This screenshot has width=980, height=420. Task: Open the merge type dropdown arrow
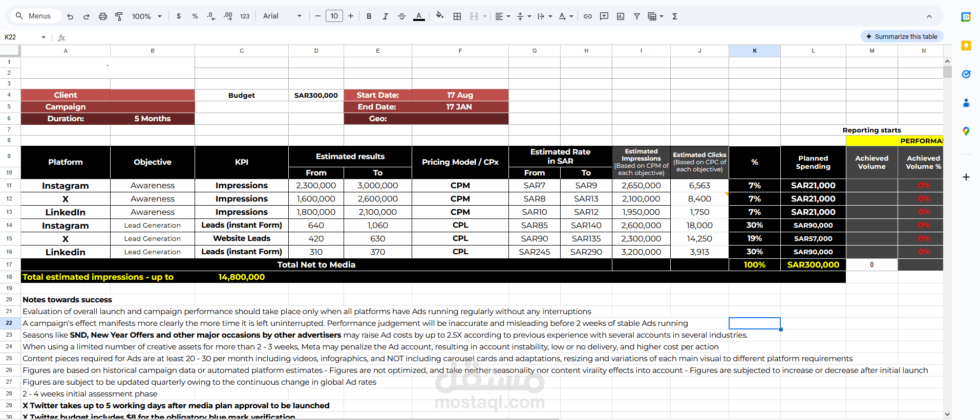pos(485,16)
